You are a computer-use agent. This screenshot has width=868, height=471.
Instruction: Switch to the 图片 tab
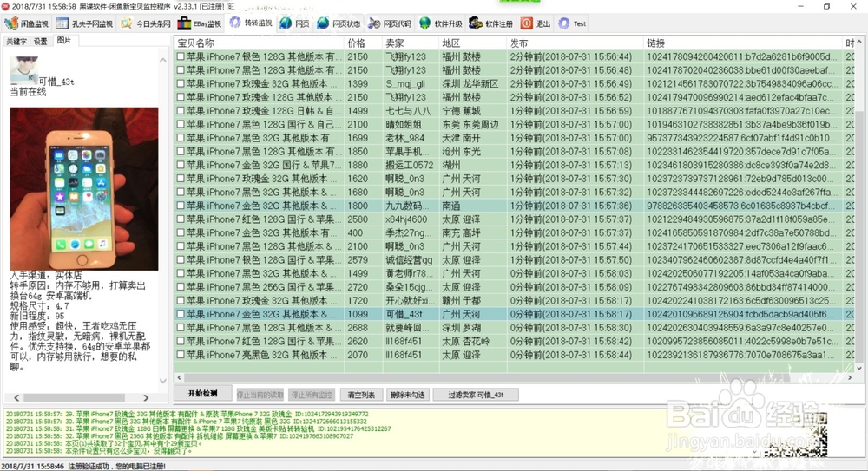coord(64,41)
